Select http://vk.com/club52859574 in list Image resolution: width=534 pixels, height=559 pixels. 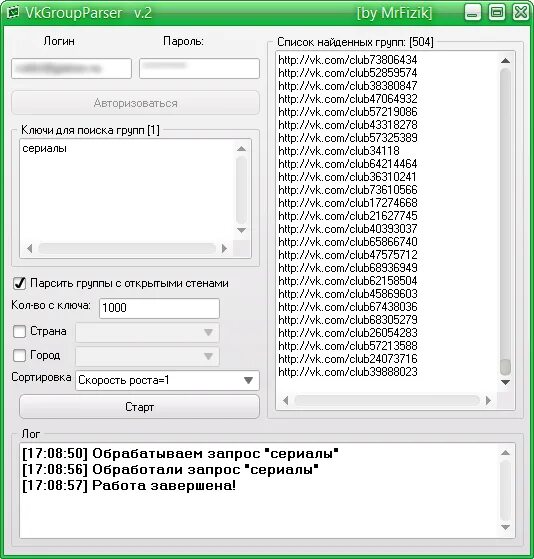(348, 73)
